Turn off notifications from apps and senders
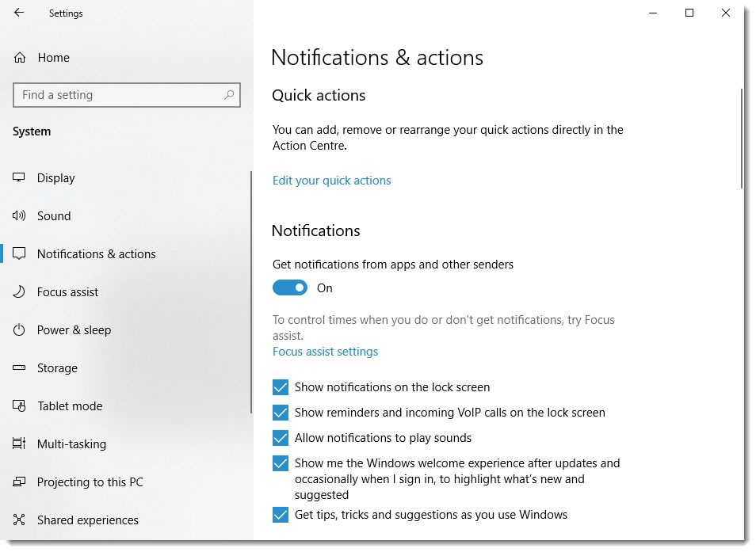The image size is (756, 552). coord(290,287)
